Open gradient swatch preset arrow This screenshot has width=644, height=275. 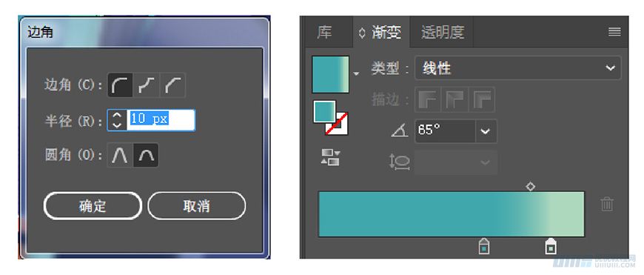356,73
